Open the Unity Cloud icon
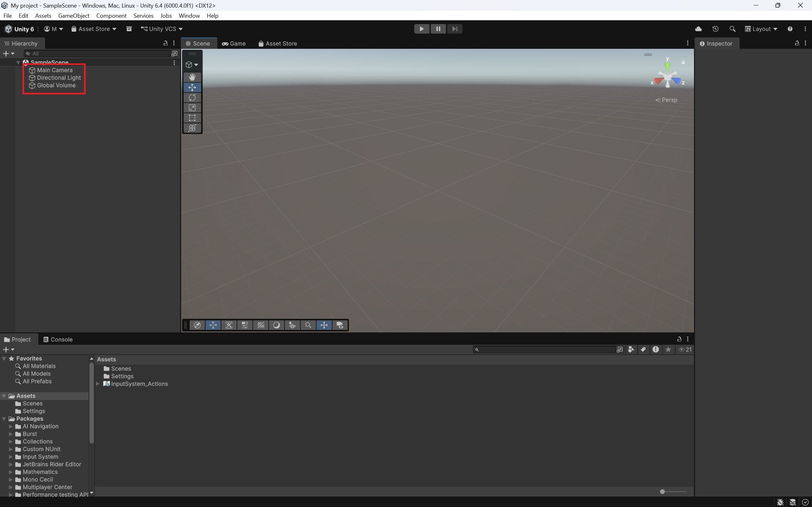 click(698, 29)
